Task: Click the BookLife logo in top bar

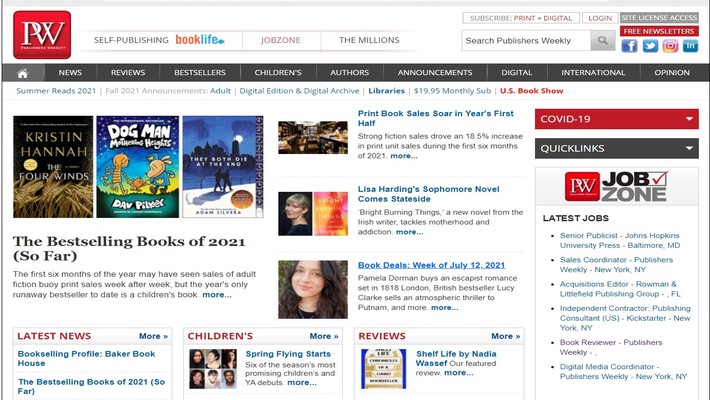Action: click(x=200, y=40)
